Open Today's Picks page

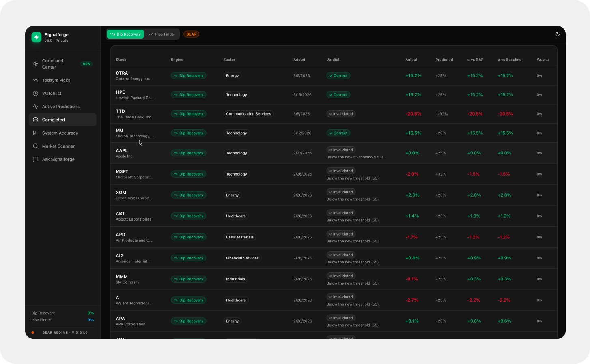click(62, 80)
